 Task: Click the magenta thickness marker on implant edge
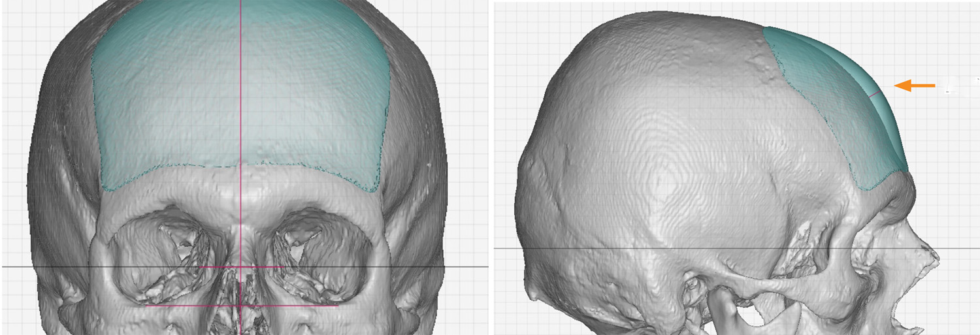[x=874, y=95]
